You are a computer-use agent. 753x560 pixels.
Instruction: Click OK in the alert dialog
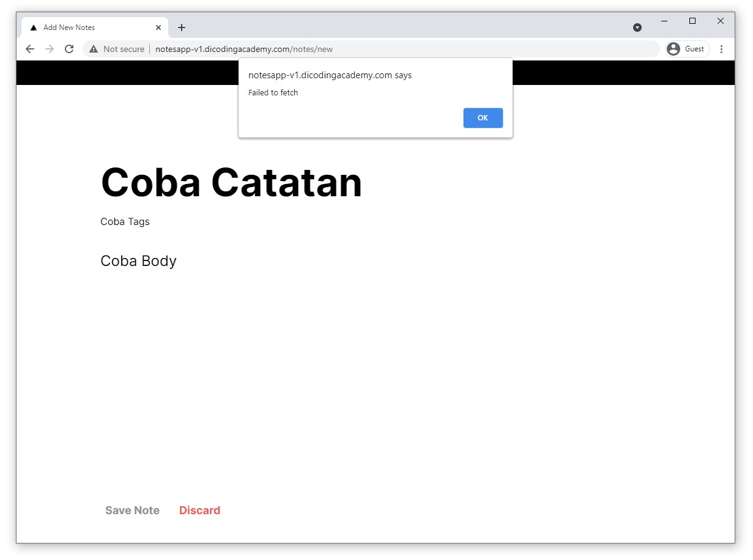pos(483,118)
